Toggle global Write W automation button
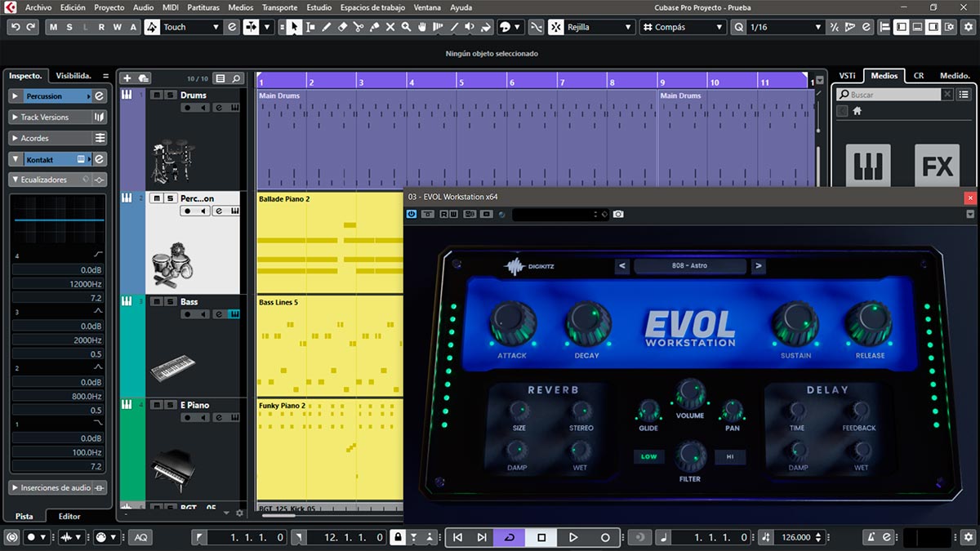Image resolution: width=980 pixels, height=551 pixels. coord(117,27)
